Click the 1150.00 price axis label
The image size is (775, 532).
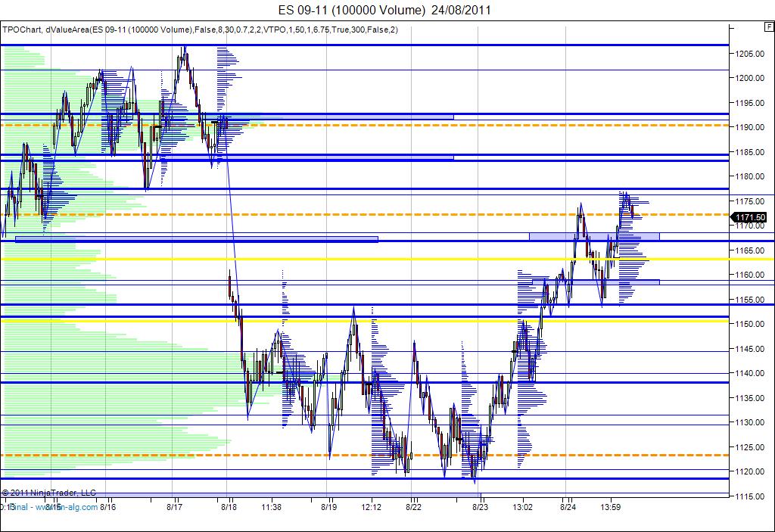[750, 324]
